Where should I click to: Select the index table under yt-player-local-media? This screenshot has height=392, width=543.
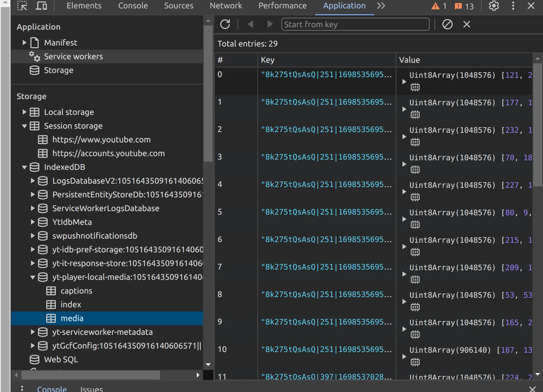click(x=71, y=304)
